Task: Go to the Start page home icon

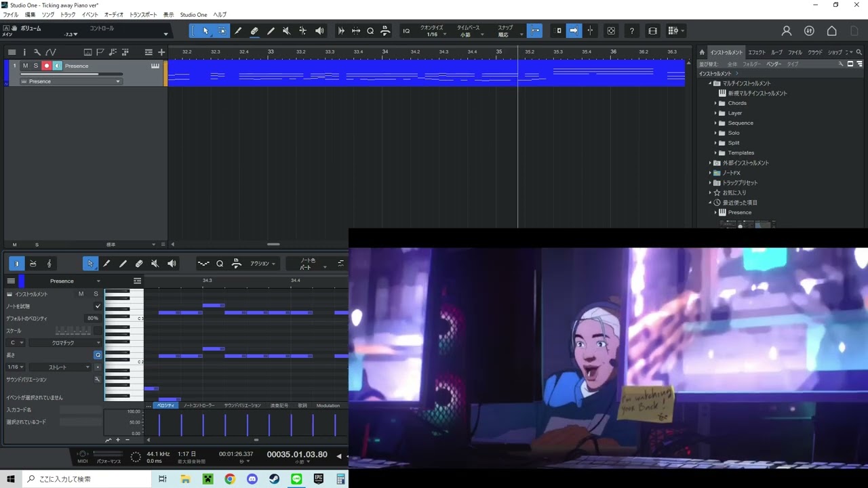Action: (831, 30)
